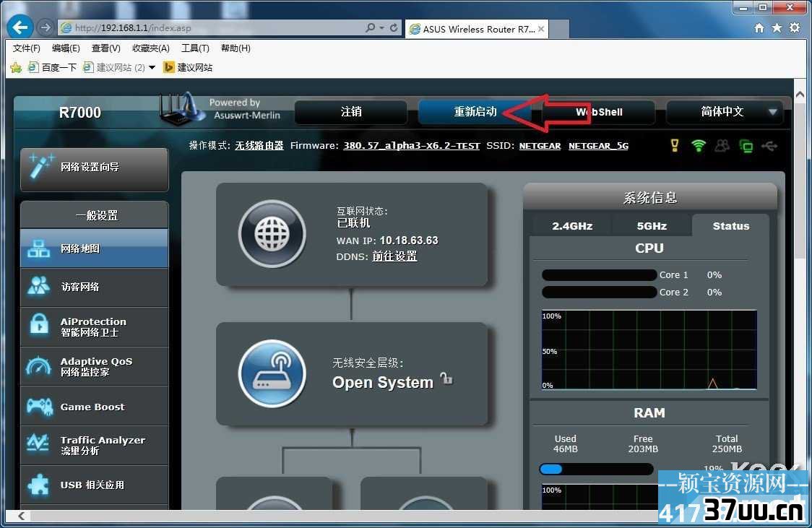Open the 帮助(H) menu

click(236, 48)
